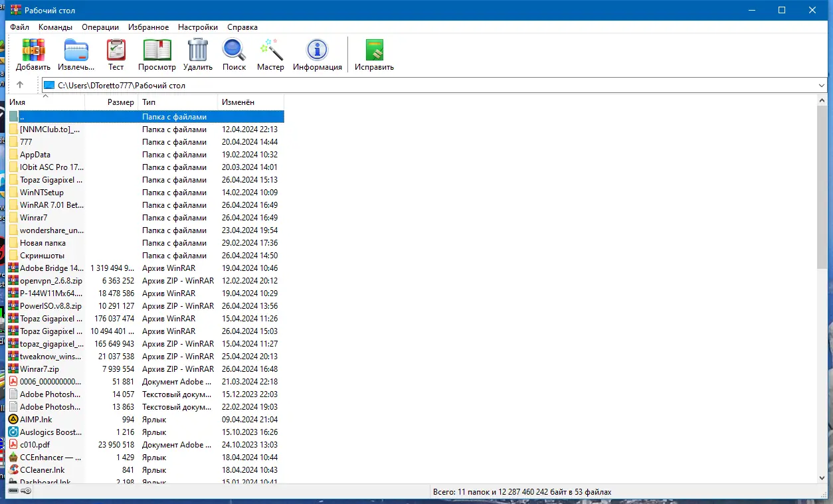Sort by the Размер column header
This screenshot has width=833, height=504.
[x=112, y=102]
